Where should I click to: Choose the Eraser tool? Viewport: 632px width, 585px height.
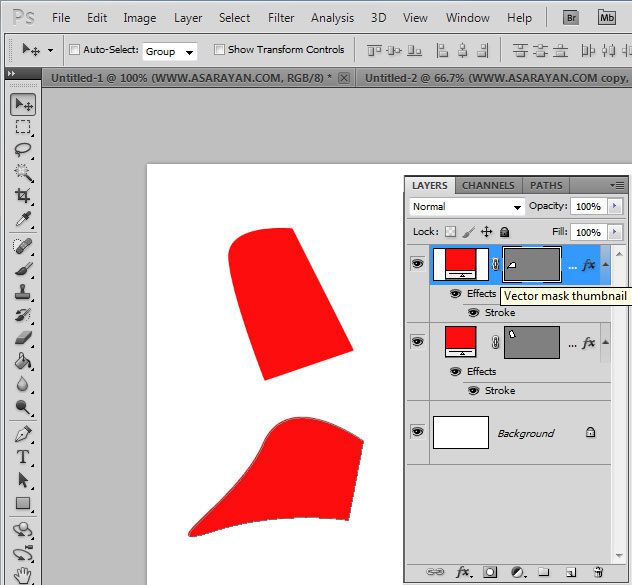click(23, 338)
